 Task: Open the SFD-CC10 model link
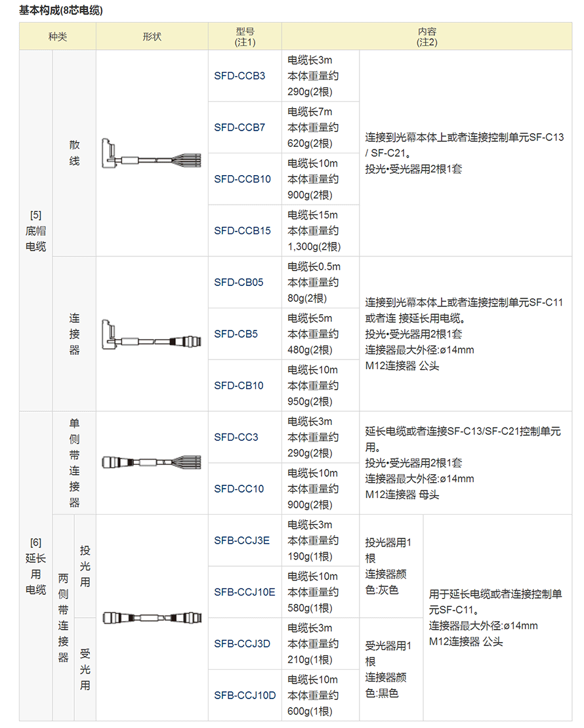pos(239,489)
